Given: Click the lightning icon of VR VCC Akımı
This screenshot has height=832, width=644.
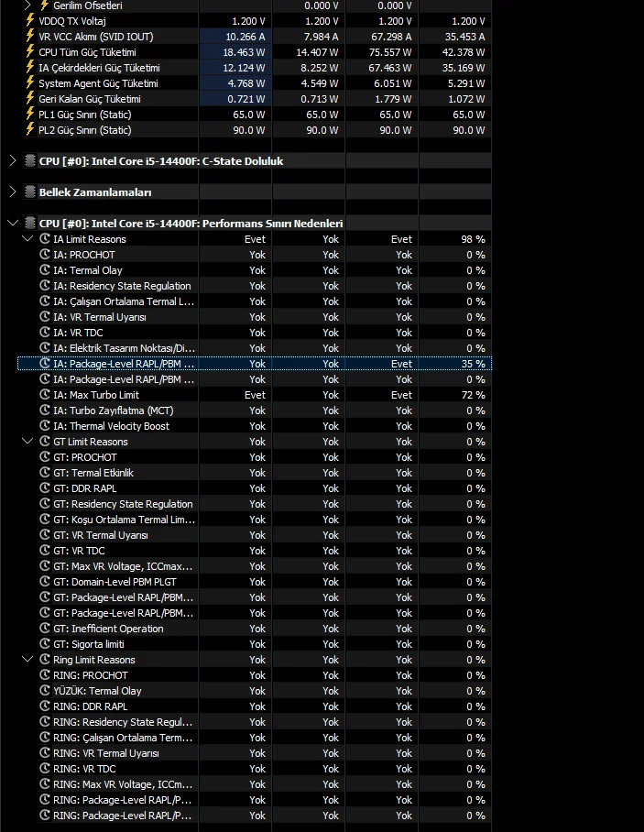Looking at the screenshot, I should point(30,36).
